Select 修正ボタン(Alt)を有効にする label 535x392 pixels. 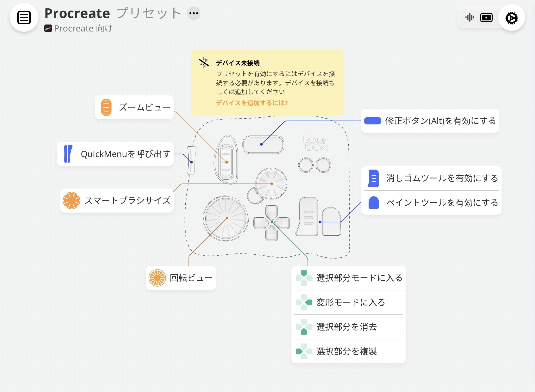tap(441, 121)
